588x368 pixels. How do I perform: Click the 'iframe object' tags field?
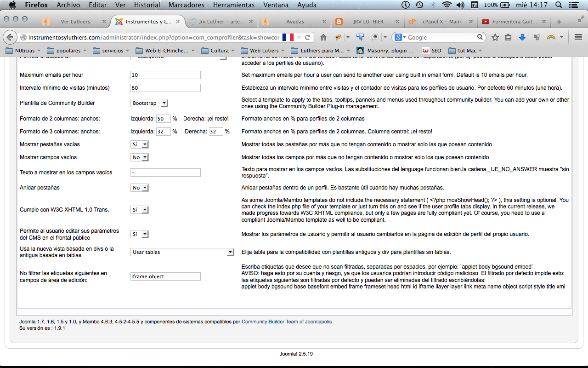[x=166, y=276]
